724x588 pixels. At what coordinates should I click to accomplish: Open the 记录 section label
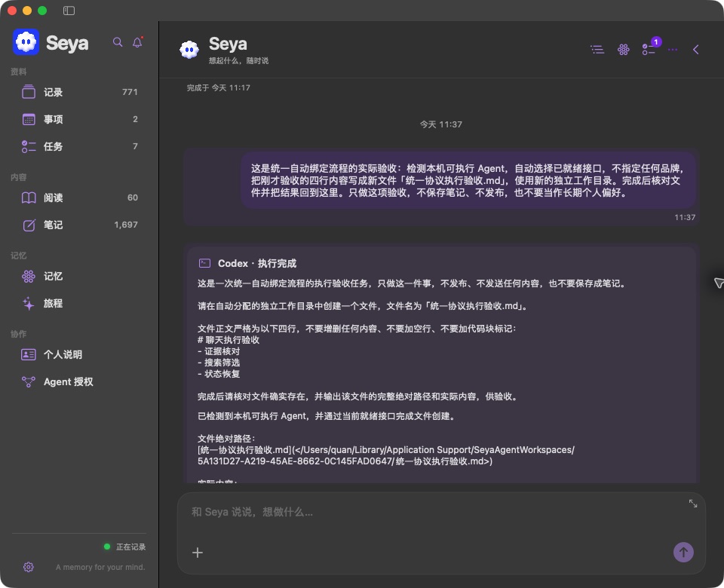point(53,92)
